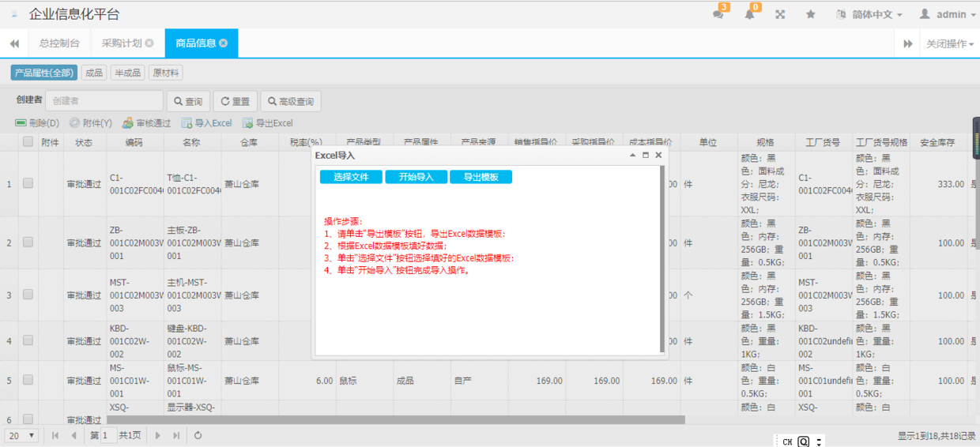This screenshot has height=447, width=980.
Task: Maximize the Excel导入 dialog
Action: [645, 156]
